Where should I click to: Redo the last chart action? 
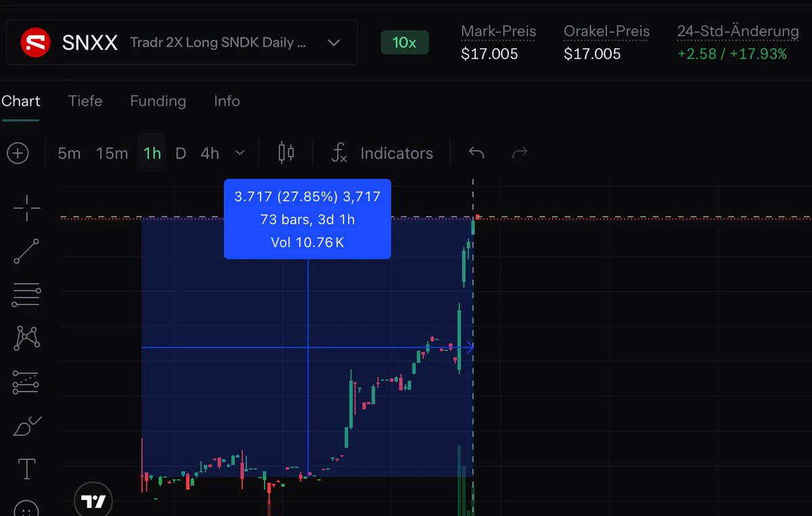[x=520, y=153]
